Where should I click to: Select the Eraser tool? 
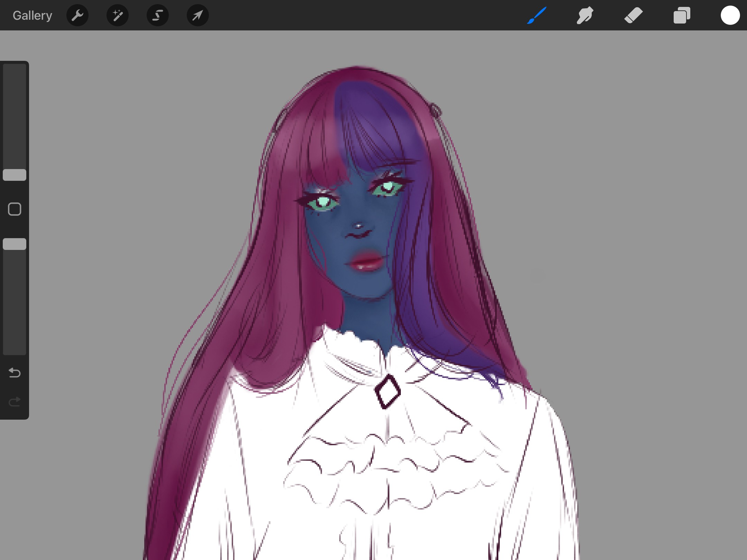633,16
